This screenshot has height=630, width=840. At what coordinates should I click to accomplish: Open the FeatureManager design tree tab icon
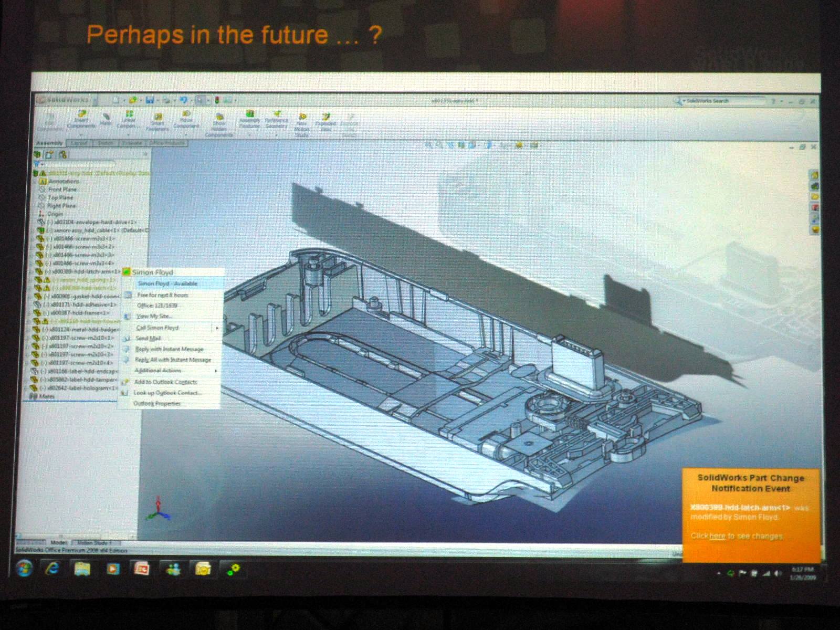point(37,154)
